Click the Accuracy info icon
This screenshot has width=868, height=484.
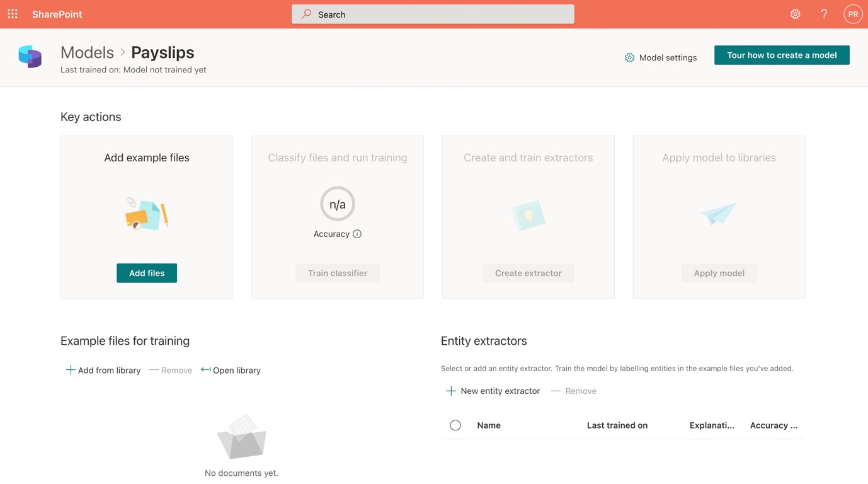(x=357, y=234)
